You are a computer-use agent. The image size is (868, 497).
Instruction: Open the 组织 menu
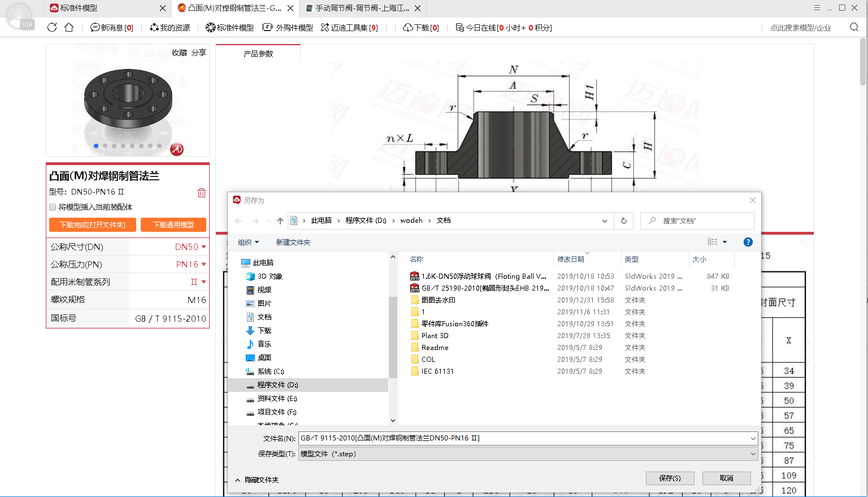click(x=248, y=242)
